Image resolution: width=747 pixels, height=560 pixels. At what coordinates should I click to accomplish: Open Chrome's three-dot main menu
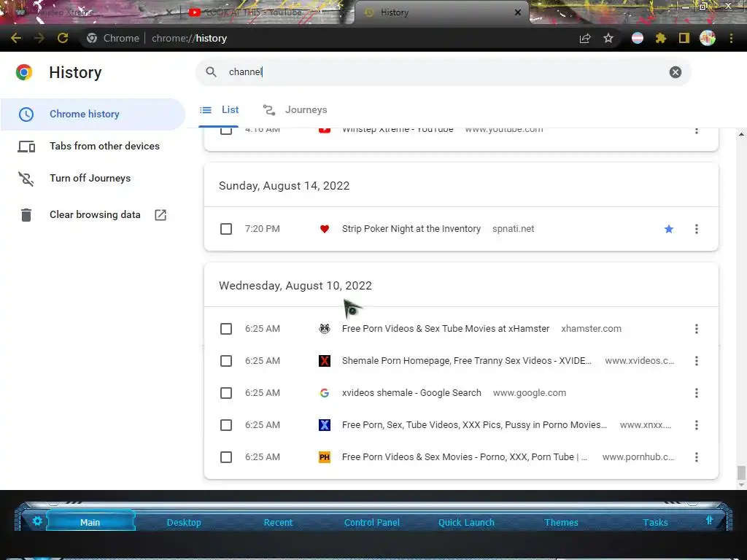pos(731,38)
